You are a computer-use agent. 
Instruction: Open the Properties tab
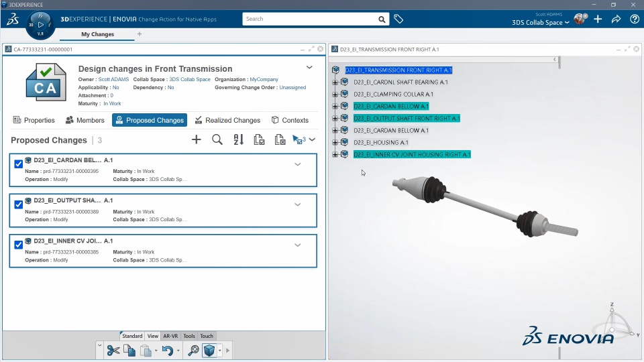tap(34, 120)
